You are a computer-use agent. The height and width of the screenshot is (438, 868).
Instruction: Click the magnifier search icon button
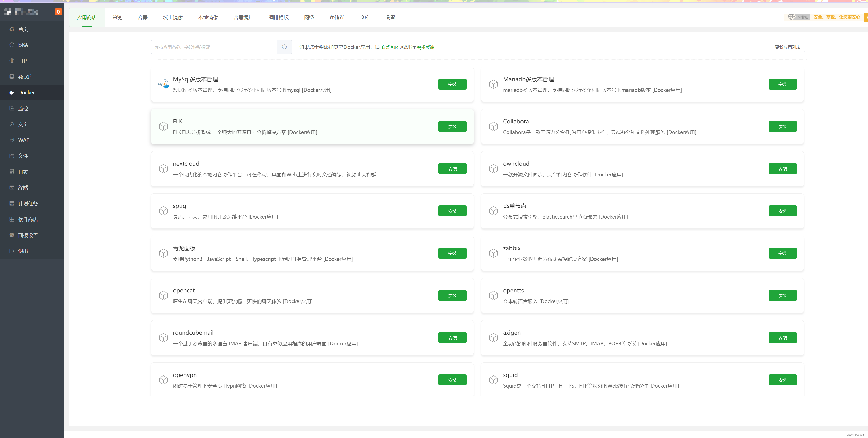coord(284,47)
